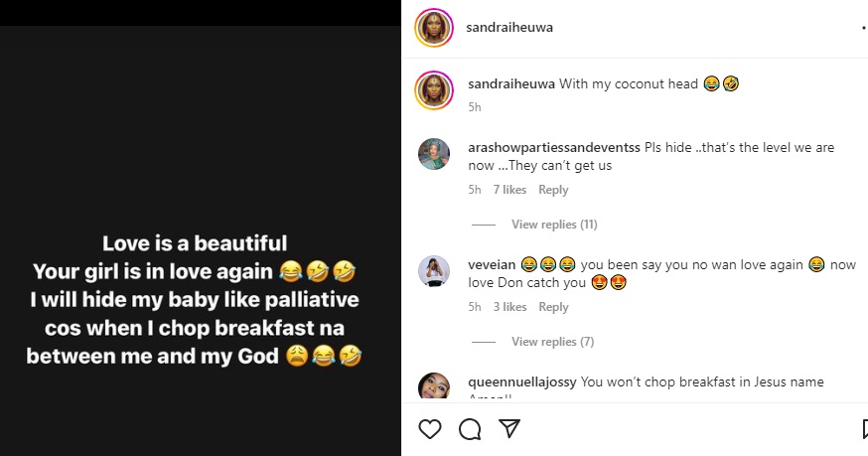Open comments with the speech bubble icon

pyautogui.click(x=470, y=429)
